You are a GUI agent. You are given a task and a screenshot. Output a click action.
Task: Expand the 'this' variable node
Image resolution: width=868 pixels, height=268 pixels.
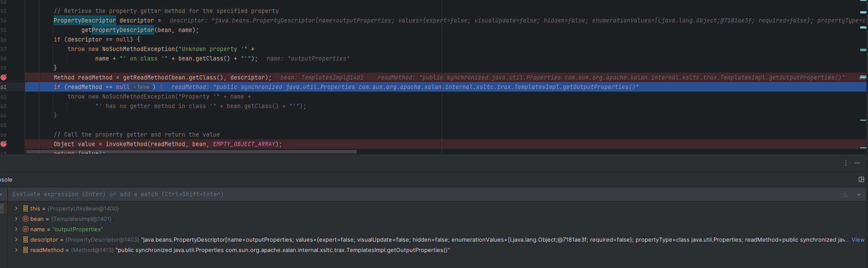pos(16,208)
